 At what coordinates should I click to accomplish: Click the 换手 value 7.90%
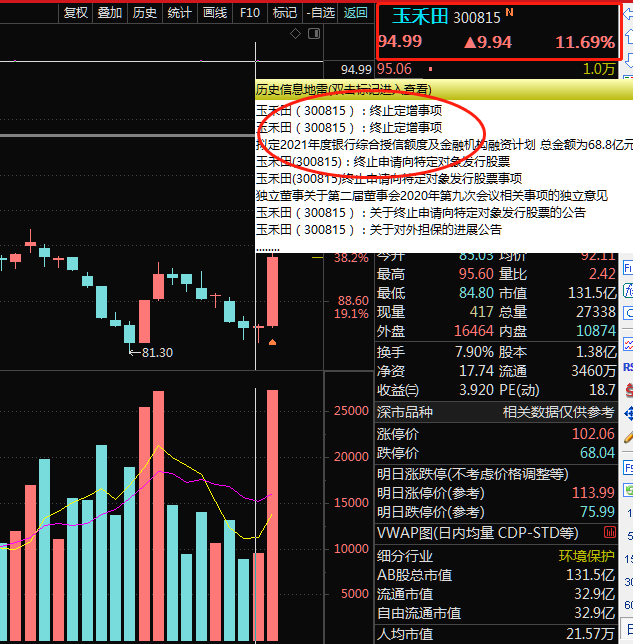point(474,352)
